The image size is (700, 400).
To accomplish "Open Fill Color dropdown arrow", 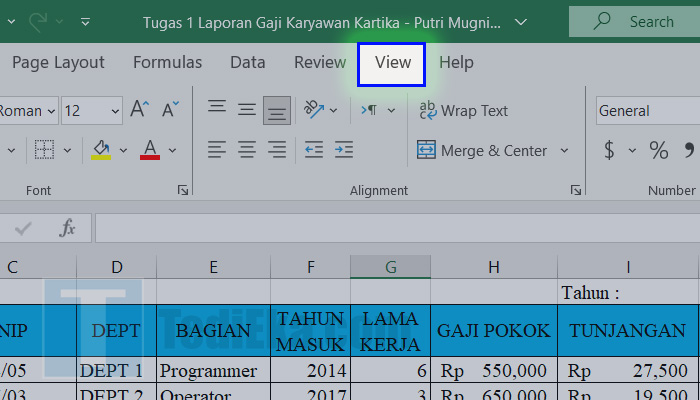I will coord(123,150).
